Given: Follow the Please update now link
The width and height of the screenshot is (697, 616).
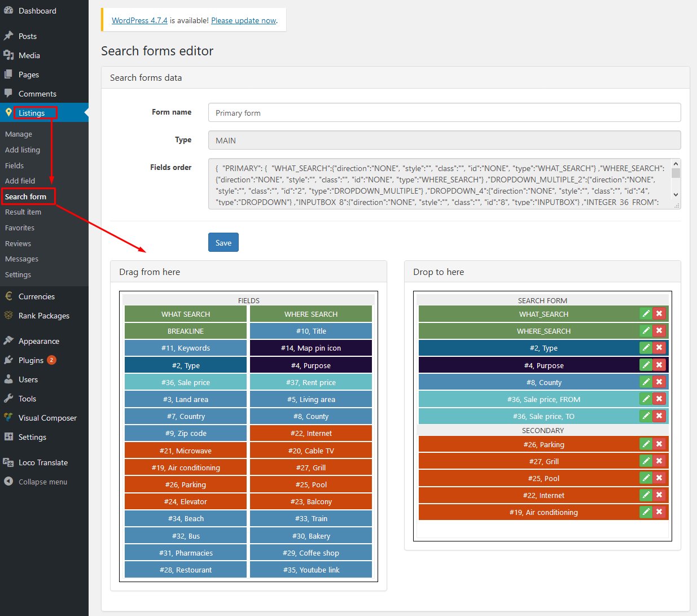Looking at the screenshot, I should pyautogui.click(x=243, y=20).
